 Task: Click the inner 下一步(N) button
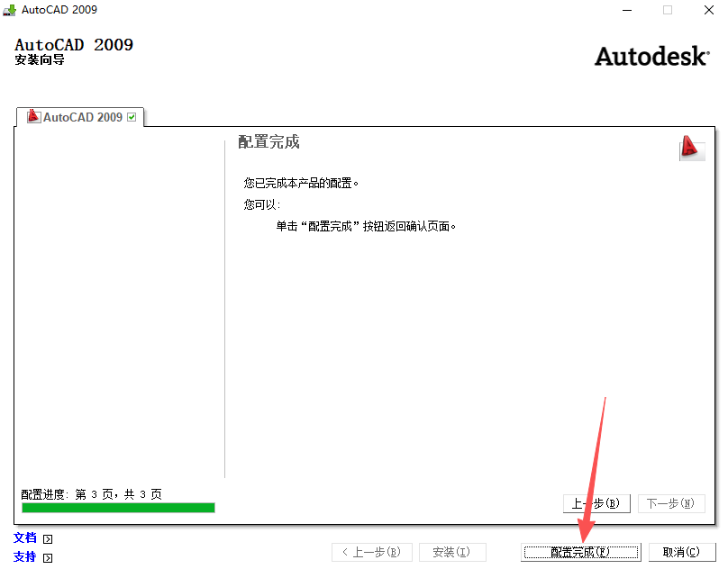(x=671, y=503)
